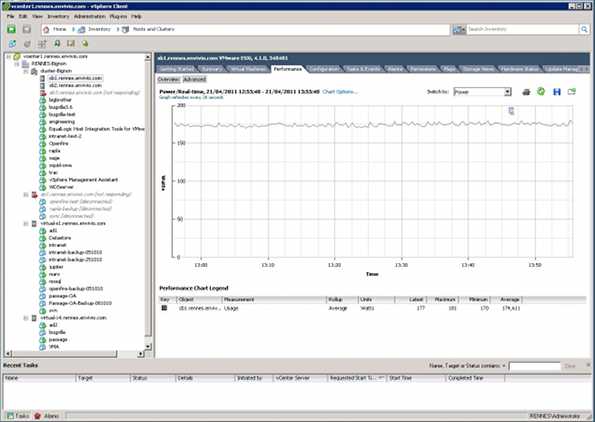Click the Clear button in Recent Tasks
Screen dimensions: 595x422
click(x=570, y=366)
